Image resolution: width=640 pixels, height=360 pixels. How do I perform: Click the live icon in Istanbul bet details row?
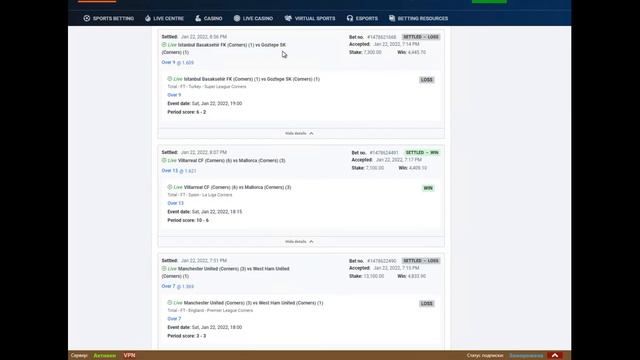pyautogui.click(x=170, y=78)
